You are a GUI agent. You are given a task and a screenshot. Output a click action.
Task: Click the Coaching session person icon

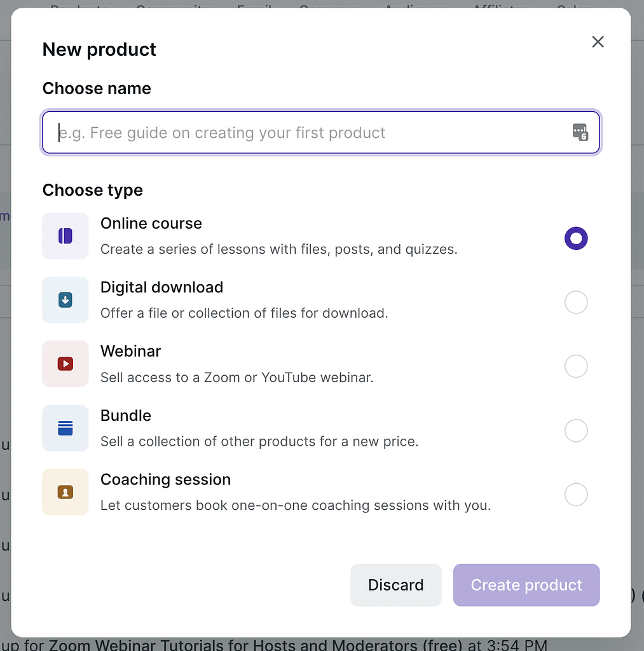tap(65, 492)
